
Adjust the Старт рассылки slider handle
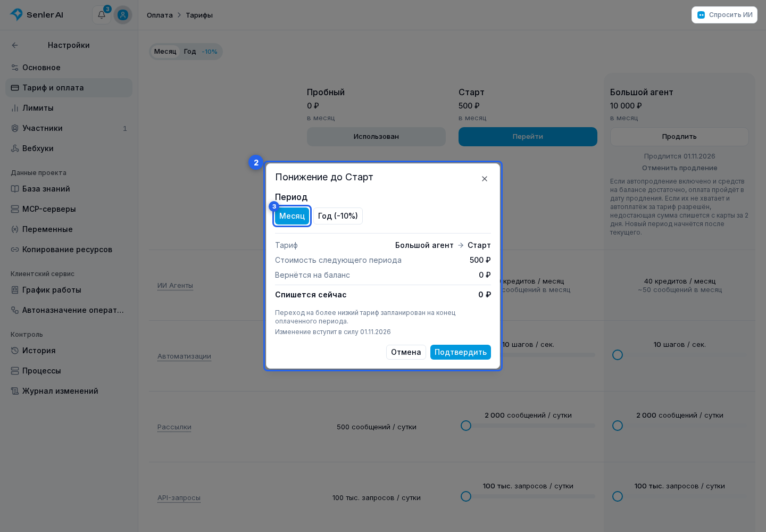[466, 426]
